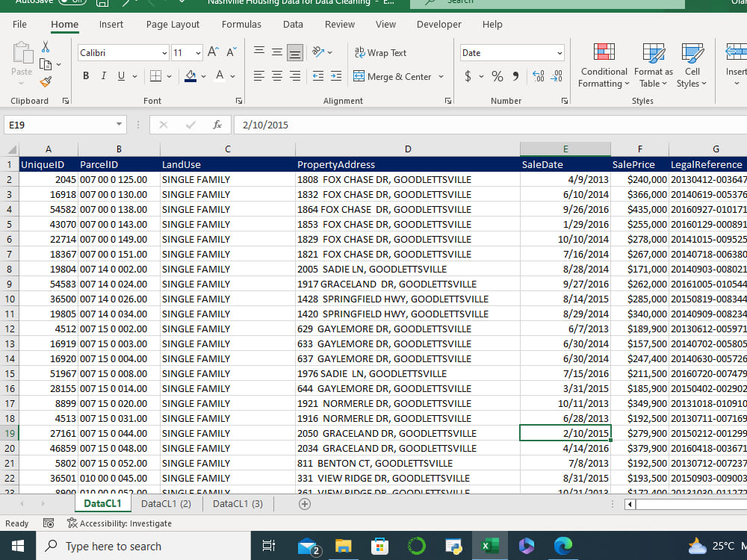Select column E header
Viewport: 747px width, 560px height.
[x=565, y=149]
